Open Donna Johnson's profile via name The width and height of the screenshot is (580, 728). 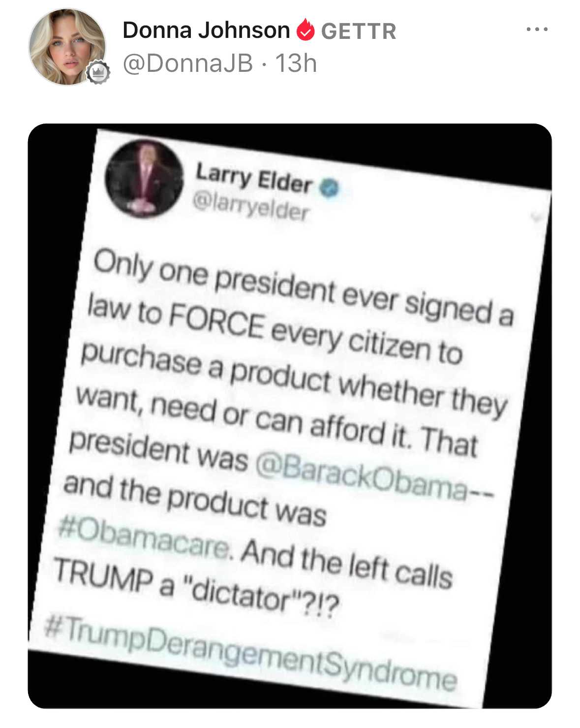tap(206, 30)
